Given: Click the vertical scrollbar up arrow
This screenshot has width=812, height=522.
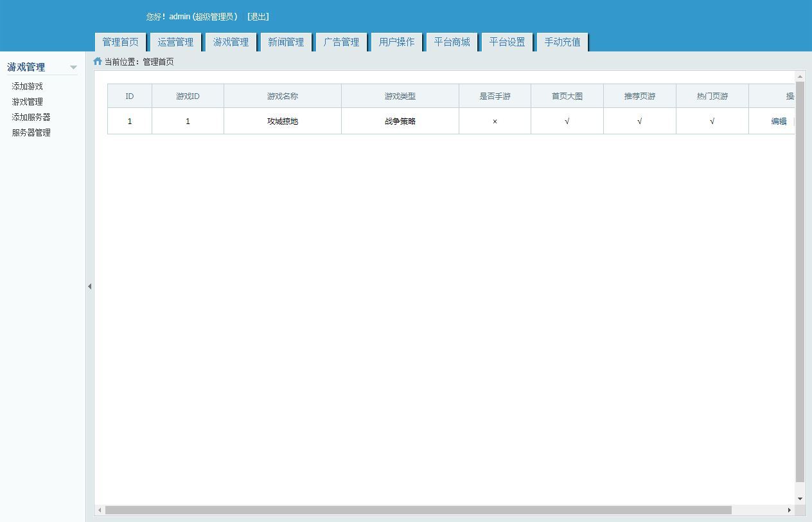Looking at the screenshot, I should pos(800,76).
